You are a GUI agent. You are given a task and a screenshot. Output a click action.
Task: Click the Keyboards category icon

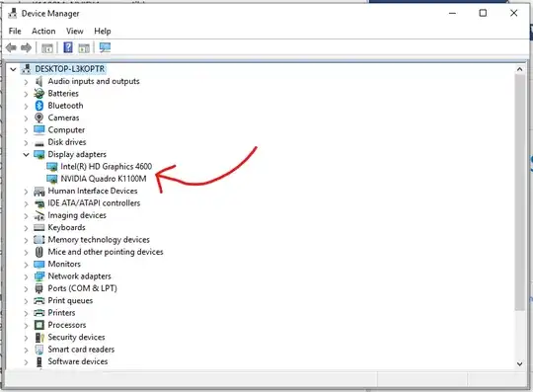pos(39,228)
